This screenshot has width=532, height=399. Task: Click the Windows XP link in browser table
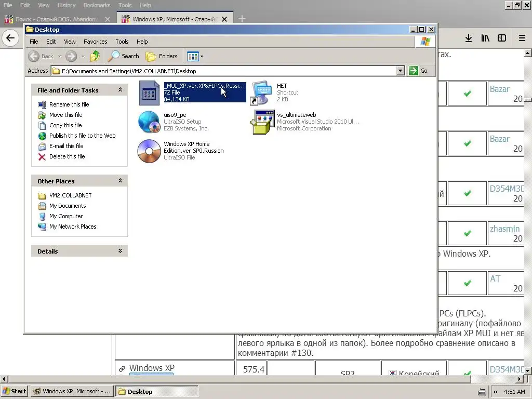[x=152, y=368]
